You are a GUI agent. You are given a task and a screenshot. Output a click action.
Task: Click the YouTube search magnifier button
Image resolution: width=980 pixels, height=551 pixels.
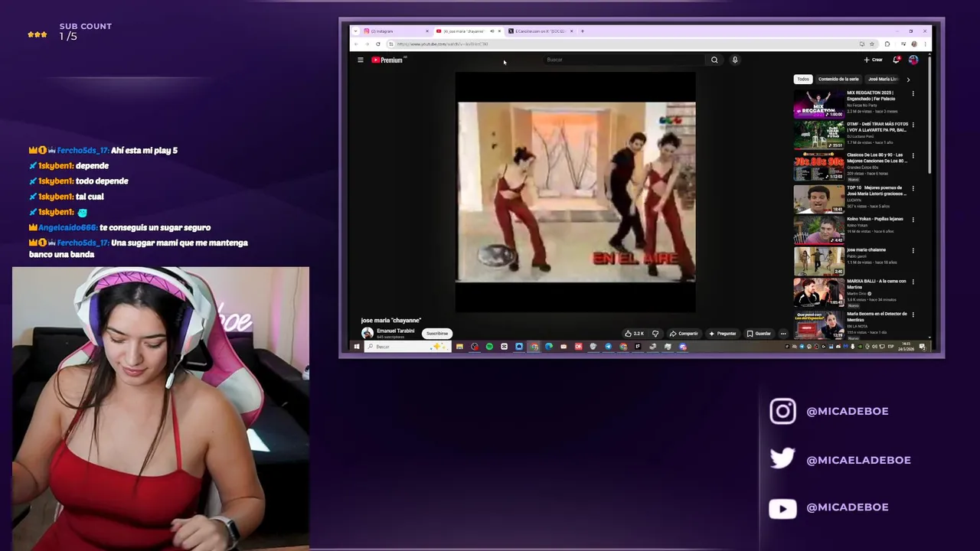coord(714,60)
